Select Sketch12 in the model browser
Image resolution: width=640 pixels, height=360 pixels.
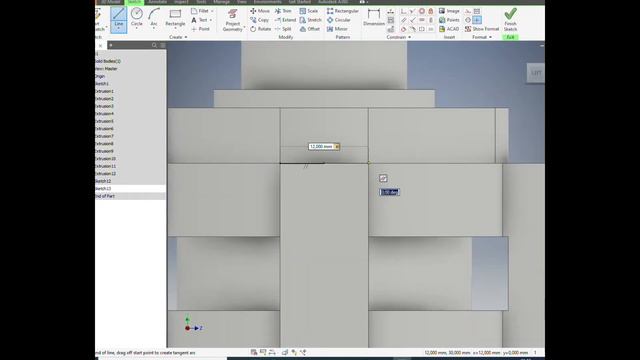(103, 181)
